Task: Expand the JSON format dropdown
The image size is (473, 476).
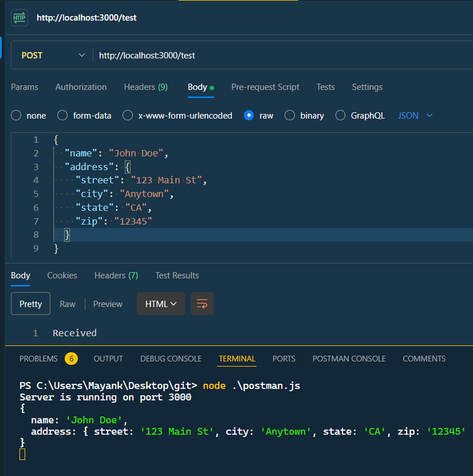Action: click(415, 115)
